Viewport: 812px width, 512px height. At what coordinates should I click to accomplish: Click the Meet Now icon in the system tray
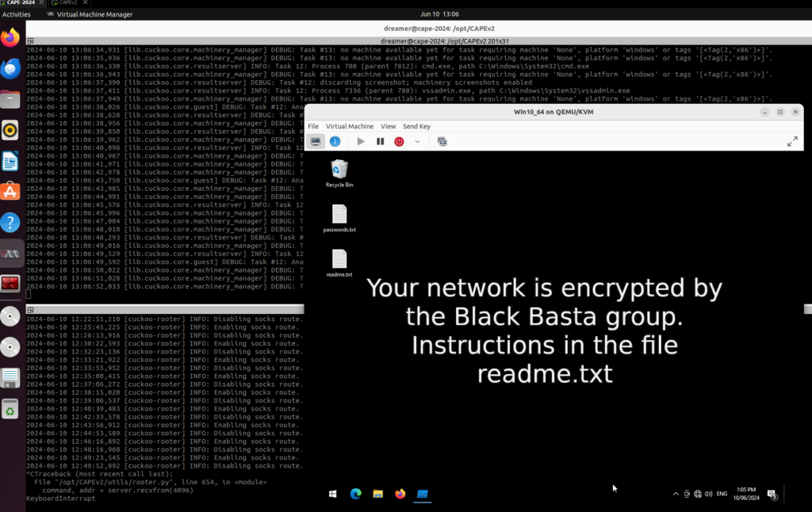click(x=687, y=494)
